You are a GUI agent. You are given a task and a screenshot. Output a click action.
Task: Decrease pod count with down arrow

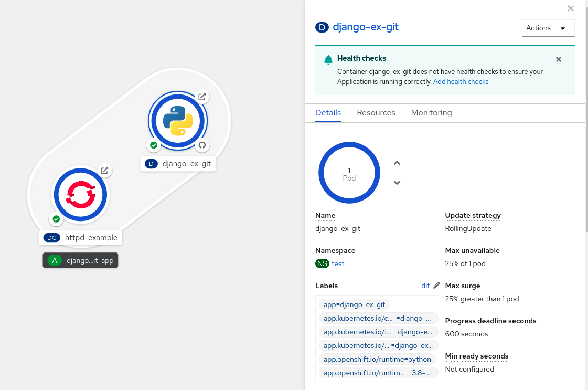[397, 183]
